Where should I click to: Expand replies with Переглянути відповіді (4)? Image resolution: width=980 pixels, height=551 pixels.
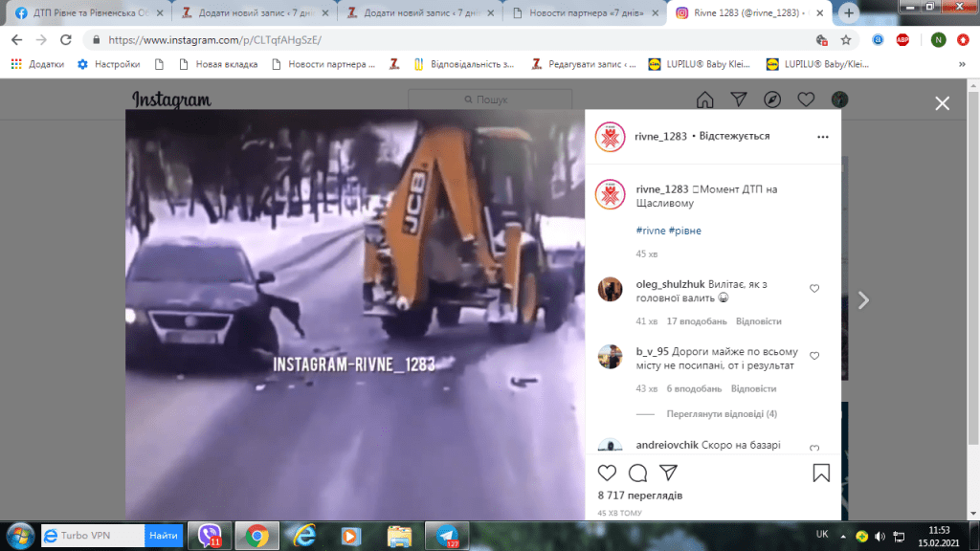tap(709, 414)
